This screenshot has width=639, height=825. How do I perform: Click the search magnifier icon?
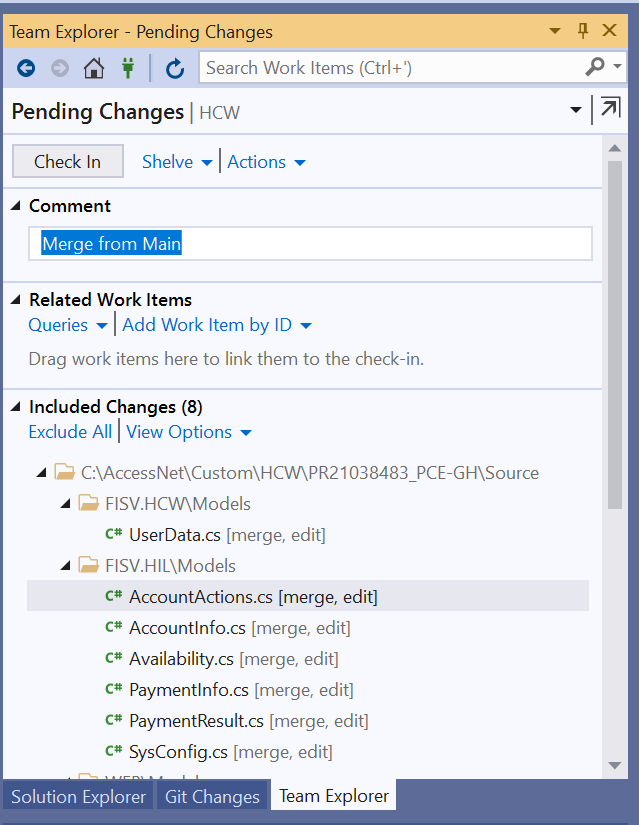(595, 67)
